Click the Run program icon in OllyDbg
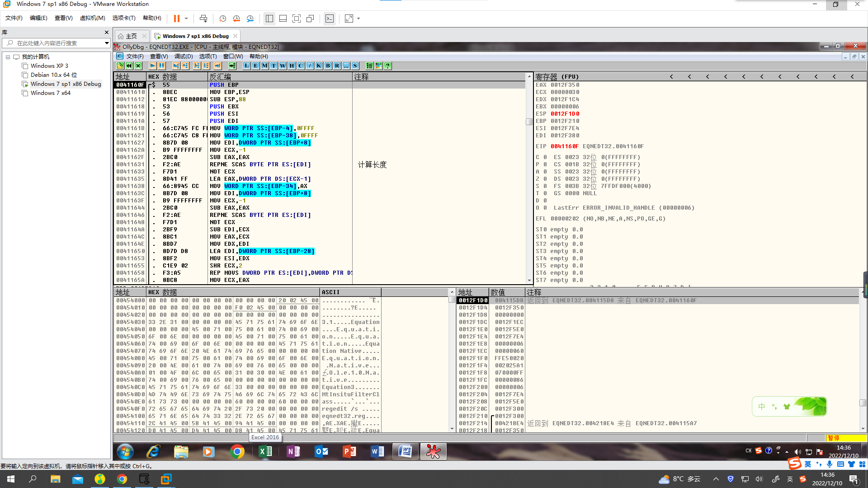 [152, 66]
